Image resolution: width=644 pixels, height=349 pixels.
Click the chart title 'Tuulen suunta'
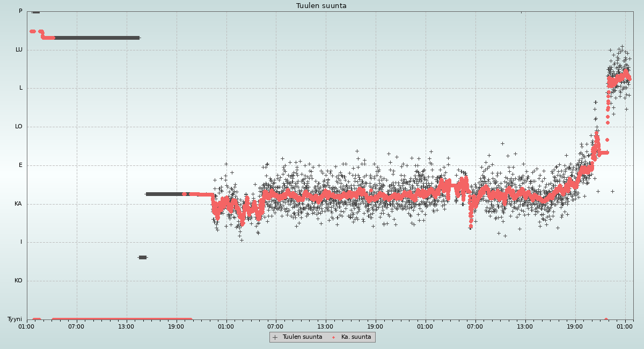point(321,6)
